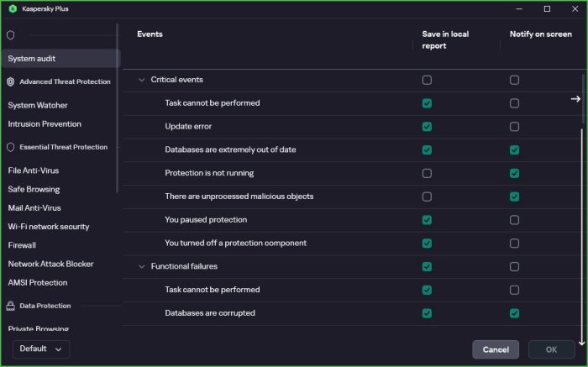Screen dimensions: 588x367
Task: Disable screen notification for Databases are extremely out of date
Action: click(x=514, y=149)
